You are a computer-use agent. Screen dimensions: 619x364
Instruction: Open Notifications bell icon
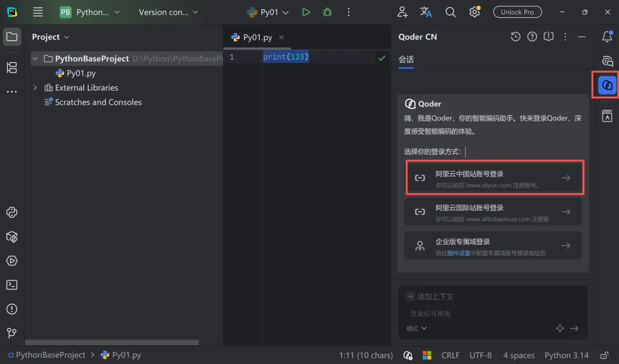click(607, 37)
